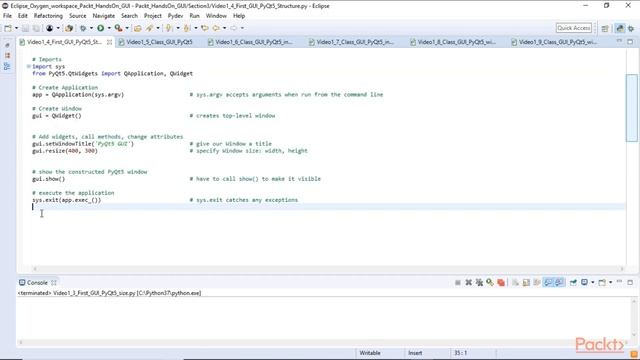Open the Pydev menu
The height and width of the screenshot is (360, 640).
coord(176,16)
